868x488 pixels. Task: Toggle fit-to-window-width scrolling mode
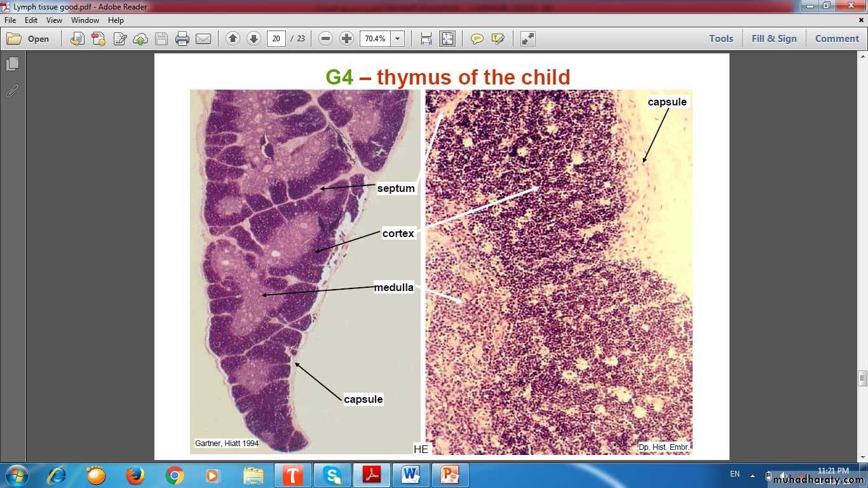426,39
